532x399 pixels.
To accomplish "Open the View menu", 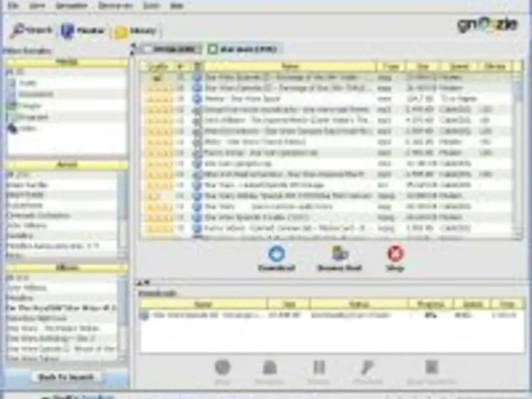I will [x=37, y=5].
